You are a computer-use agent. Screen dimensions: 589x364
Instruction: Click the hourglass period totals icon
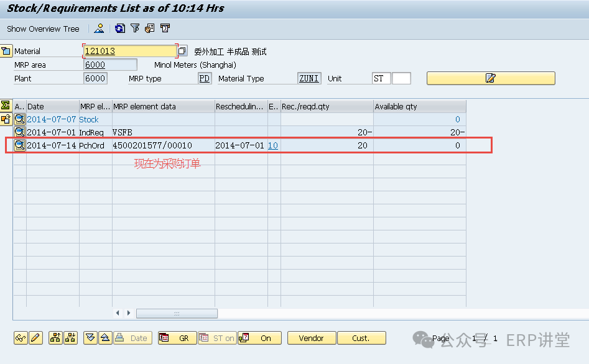165,29
